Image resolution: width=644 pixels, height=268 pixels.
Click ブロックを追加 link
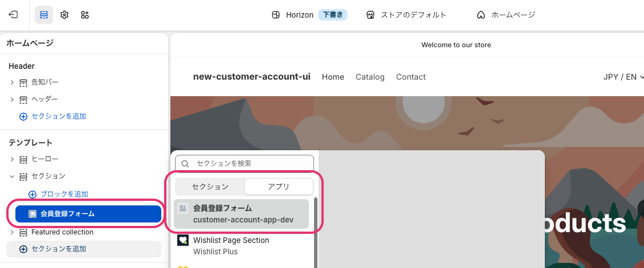pos(64,194)
